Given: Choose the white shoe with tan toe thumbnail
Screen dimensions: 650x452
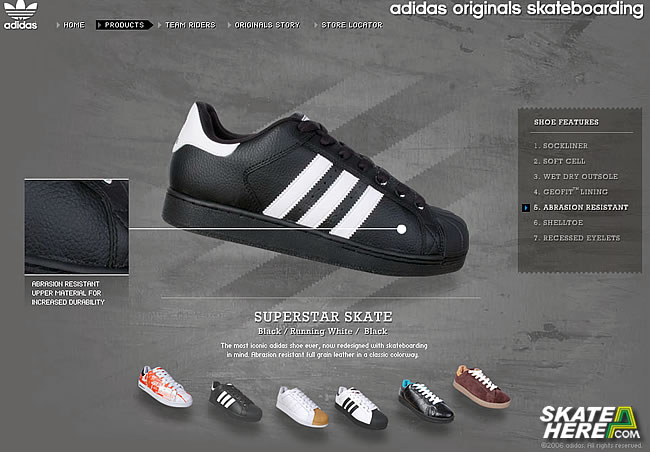Looking at the screenshot, I should coord(302,406).
